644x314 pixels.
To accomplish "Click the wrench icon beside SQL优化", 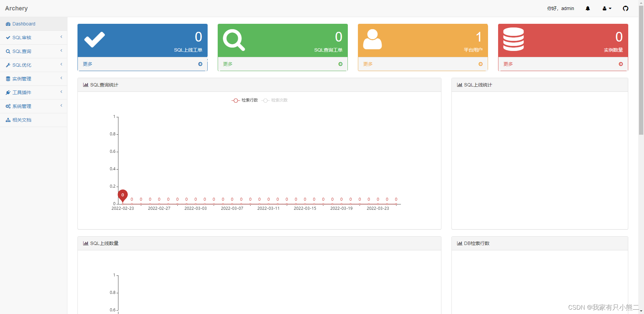I will point(8,65).
